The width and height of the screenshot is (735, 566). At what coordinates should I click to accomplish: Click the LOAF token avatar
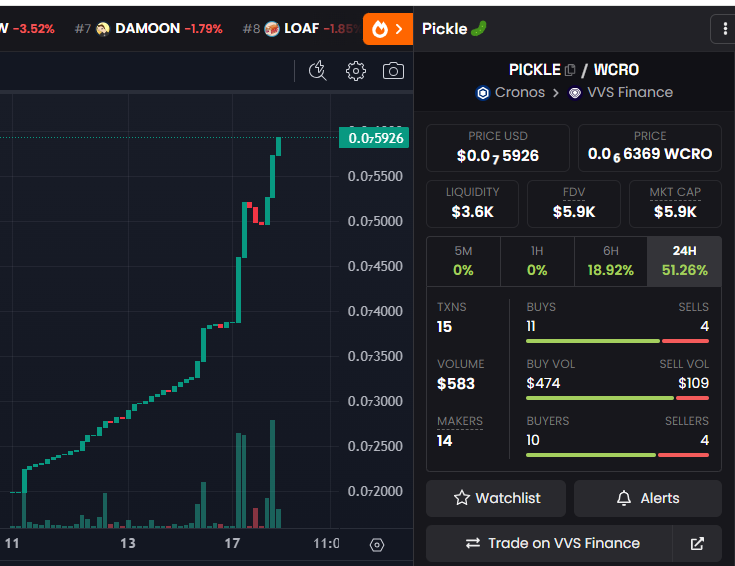tap(272, 29)
